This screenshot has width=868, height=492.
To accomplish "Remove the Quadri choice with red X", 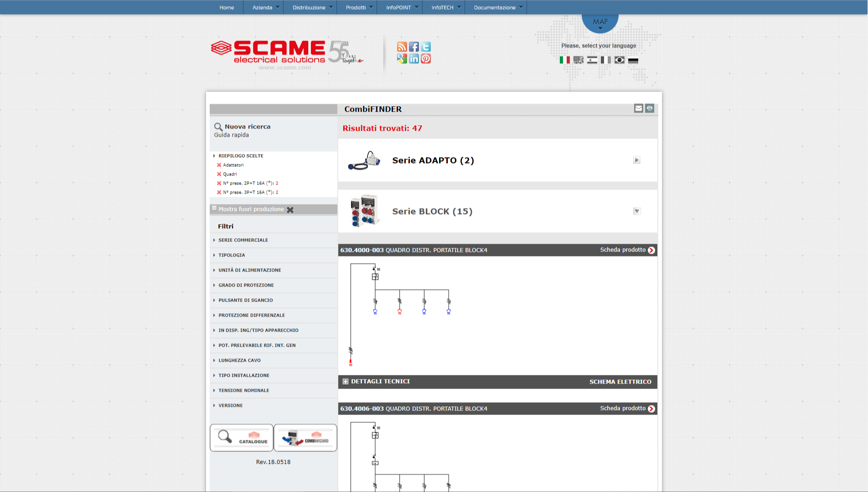I will 219,174.
